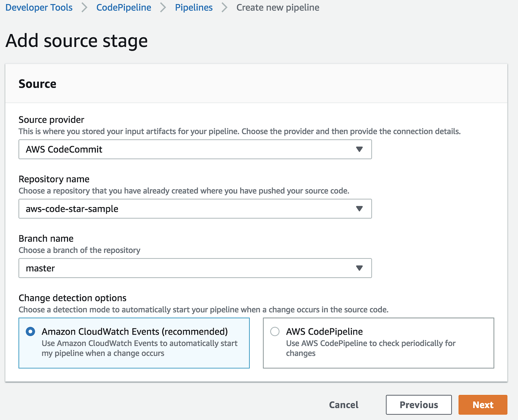The height and width of the screenshot is (420, 518).
Task: Navigate to Developer Tools via breadcrumb
Action: click(x=38, y=7)
